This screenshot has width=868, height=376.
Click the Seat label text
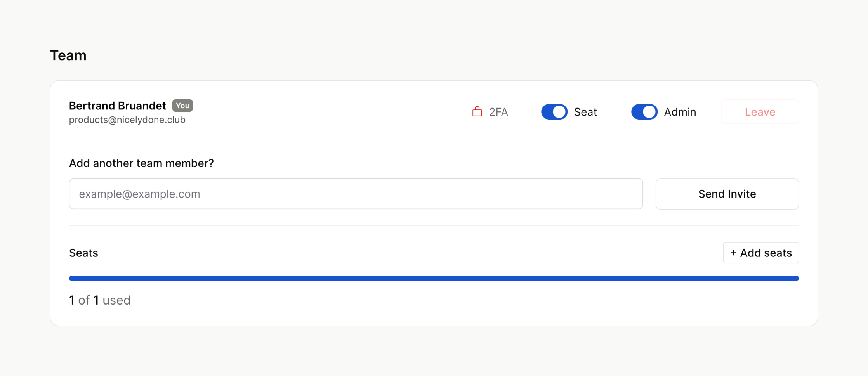(585, 112)
